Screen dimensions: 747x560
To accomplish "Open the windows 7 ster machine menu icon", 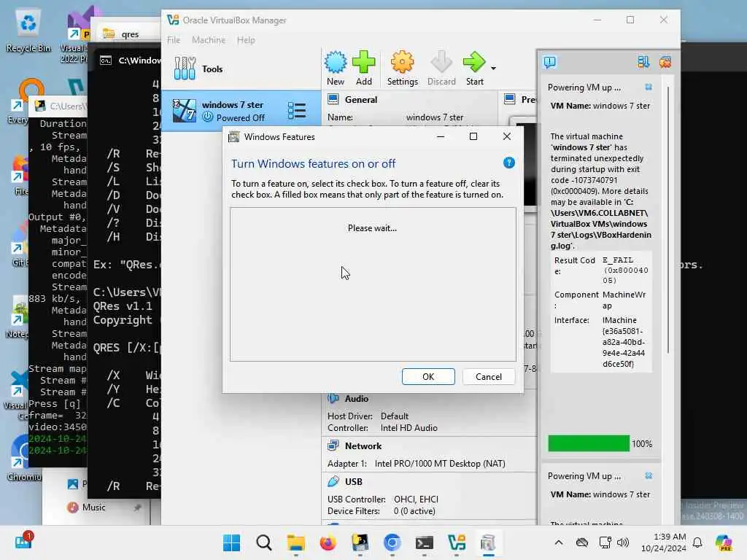I will [297, 111].
